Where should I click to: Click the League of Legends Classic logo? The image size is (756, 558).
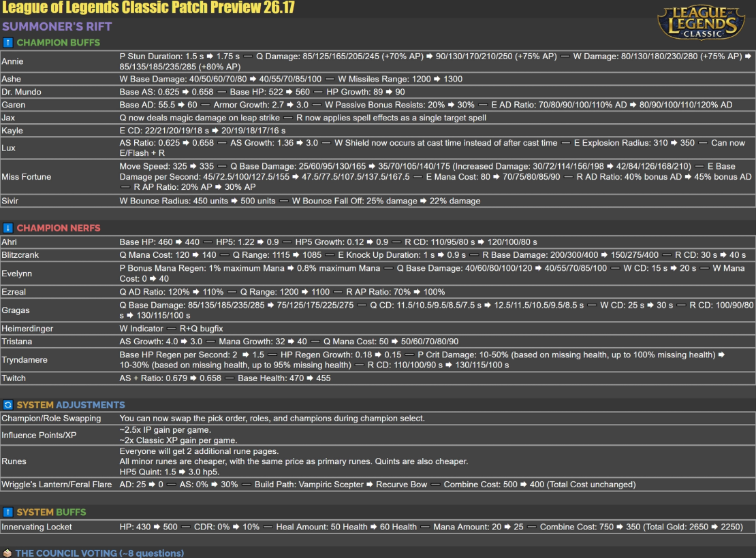tap(702, 22)
